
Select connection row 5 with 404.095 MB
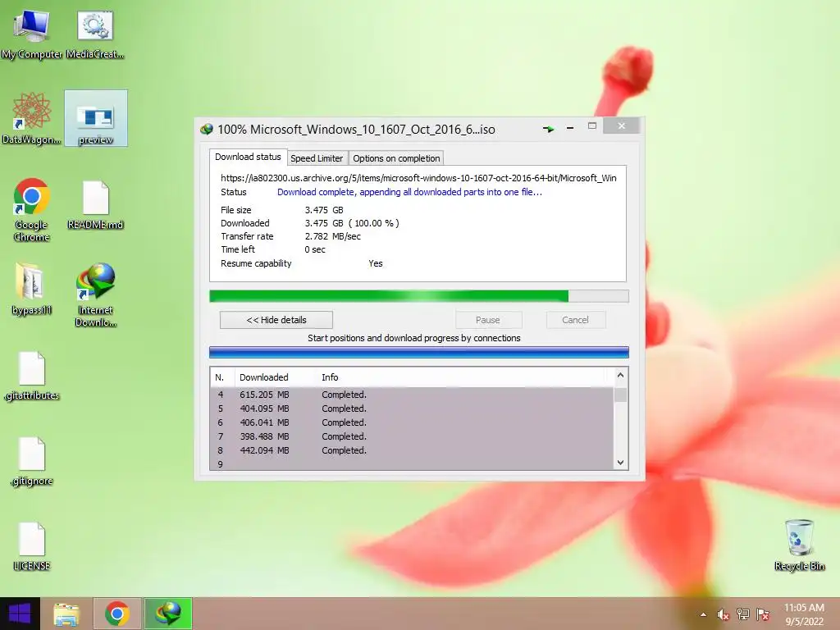click(x=412, y=409)
